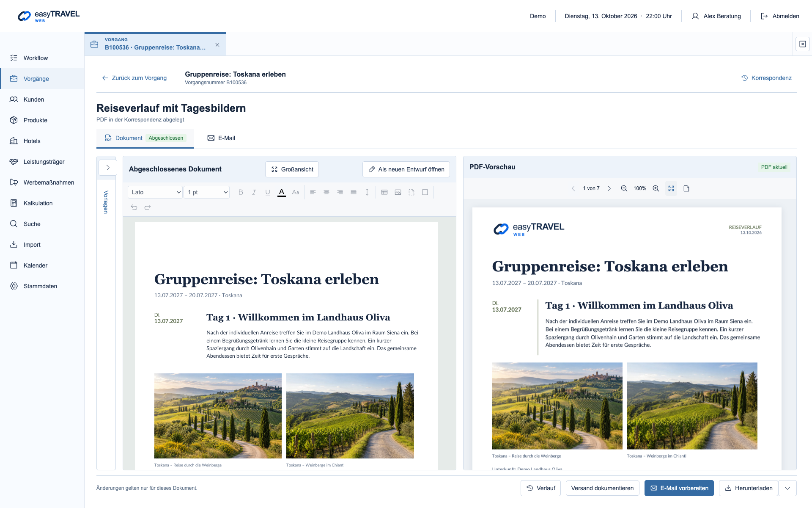The height and width of the screenshot is (508, 812).
Task: Show single page view in PDF preview
Action: click(x=686, y=188)
